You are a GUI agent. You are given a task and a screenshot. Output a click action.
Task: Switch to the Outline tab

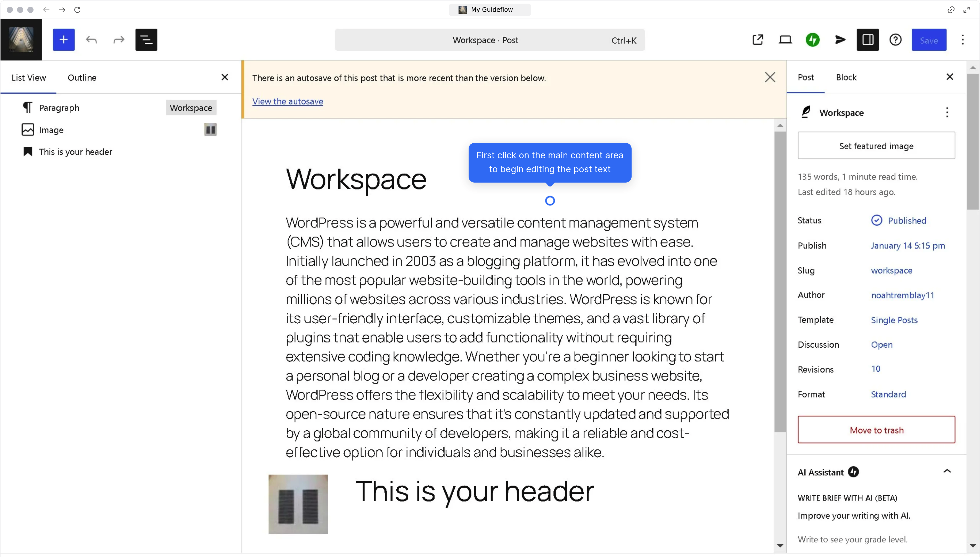click(82, 77)
